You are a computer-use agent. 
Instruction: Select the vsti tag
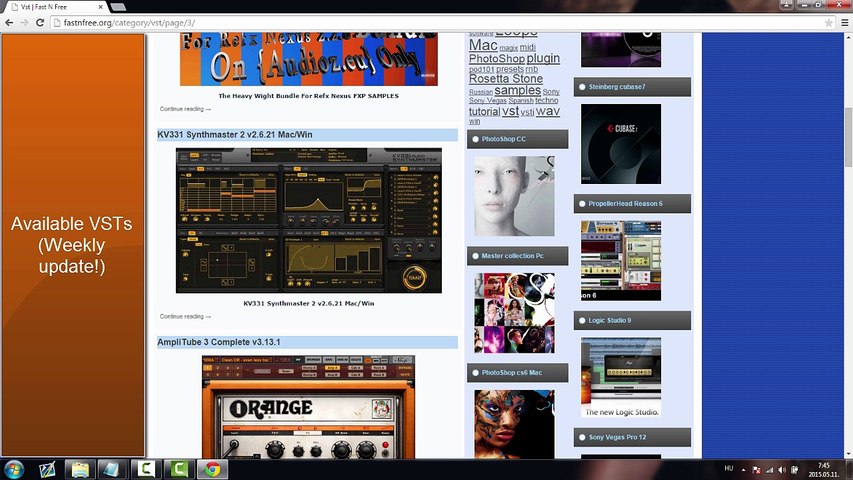point(527,113)
